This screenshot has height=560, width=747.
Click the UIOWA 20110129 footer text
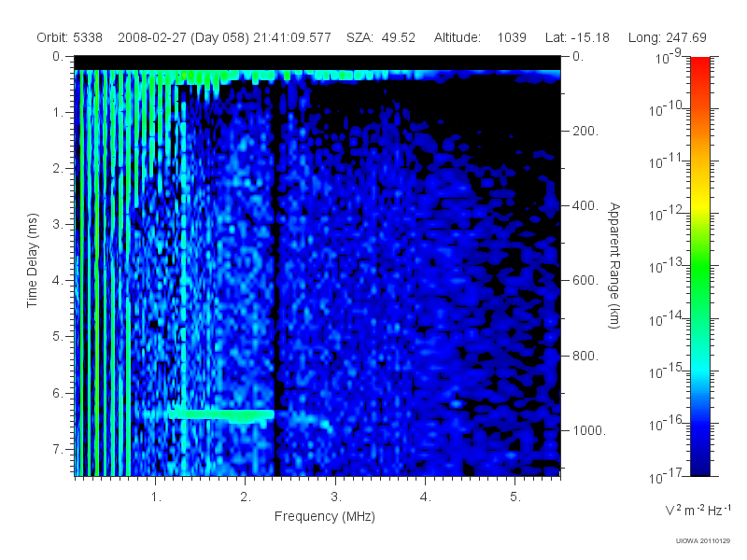[703, 540]
